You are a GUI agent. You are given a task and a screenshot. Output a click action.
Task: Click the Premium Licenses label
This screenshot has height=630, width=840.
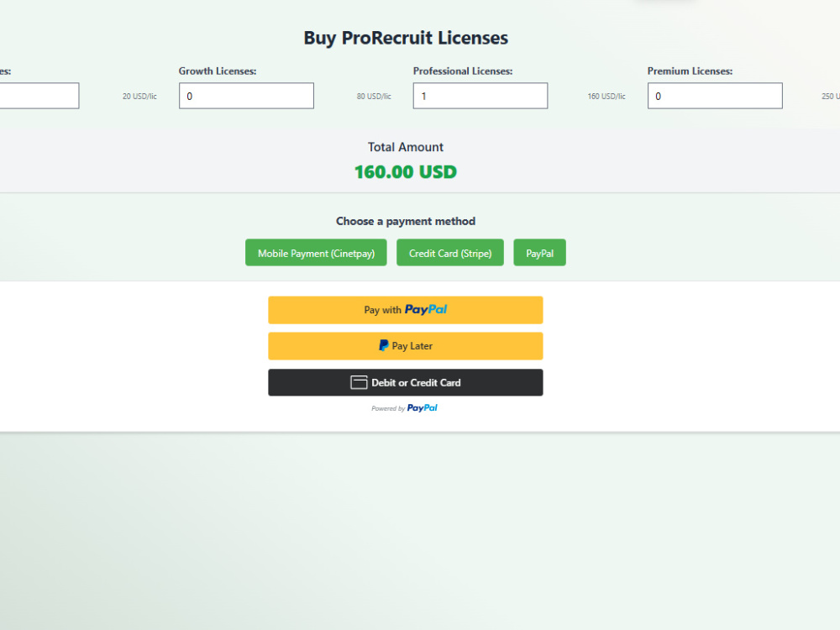pos(690,71)
